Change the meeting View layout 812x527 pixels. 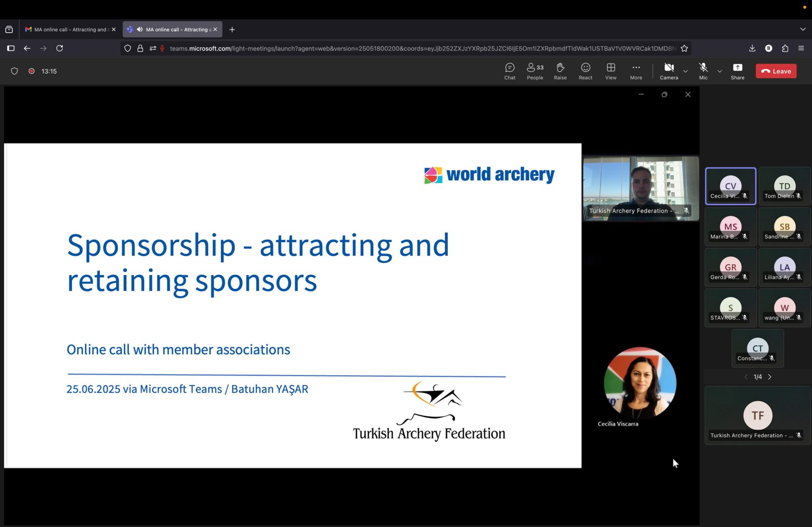[611, 71]
